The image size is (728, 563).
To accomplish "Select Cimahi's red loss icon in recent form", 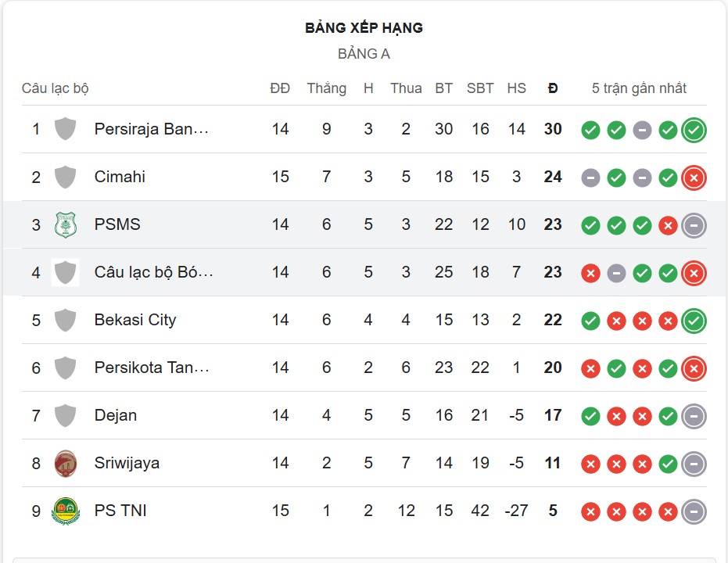I will pos(694,178).
